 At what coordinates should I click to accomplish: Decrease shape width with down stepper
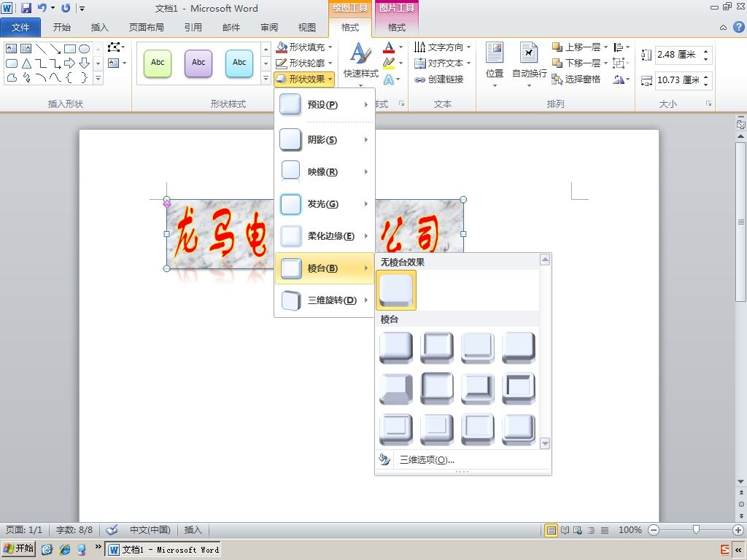[x=705, y=85]
